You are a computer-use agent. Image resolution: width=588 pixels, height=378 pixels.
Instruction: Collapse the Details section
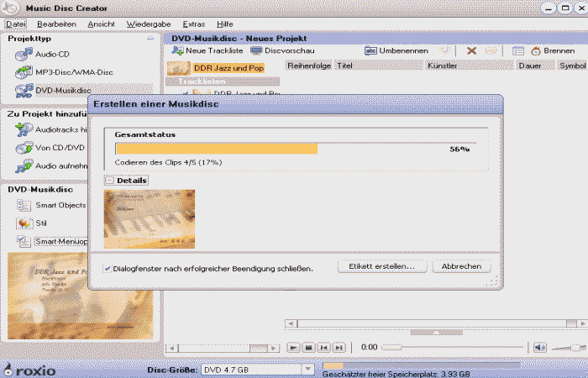109,180
